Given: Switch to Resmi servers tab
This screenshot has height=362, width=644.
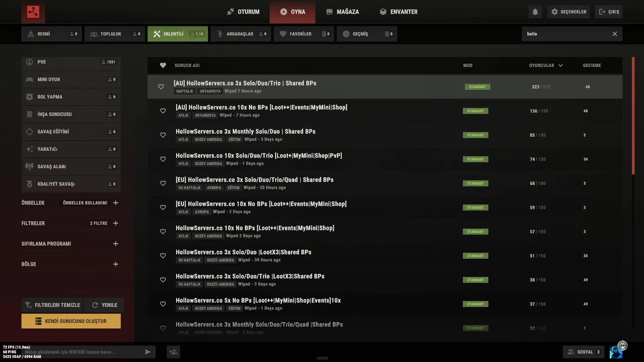Looking at the screenshot, I should point(51,34).
